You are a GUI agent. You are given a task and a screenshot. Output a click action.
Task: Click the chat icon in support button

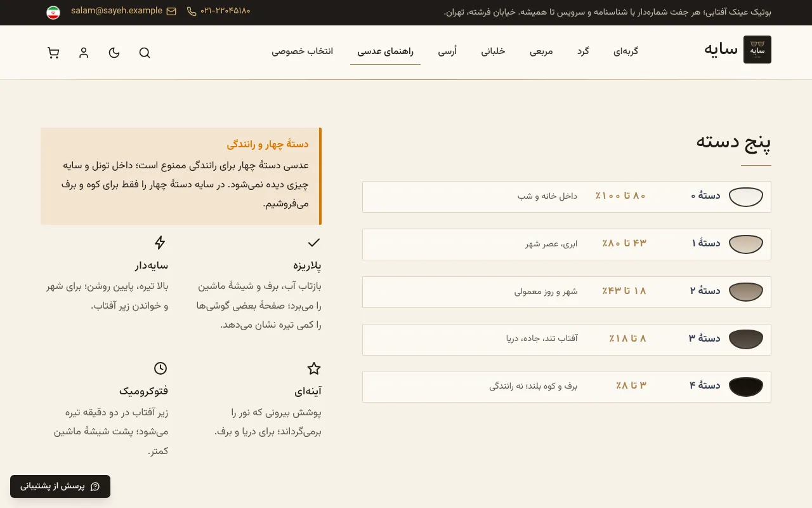coord(95,486)
